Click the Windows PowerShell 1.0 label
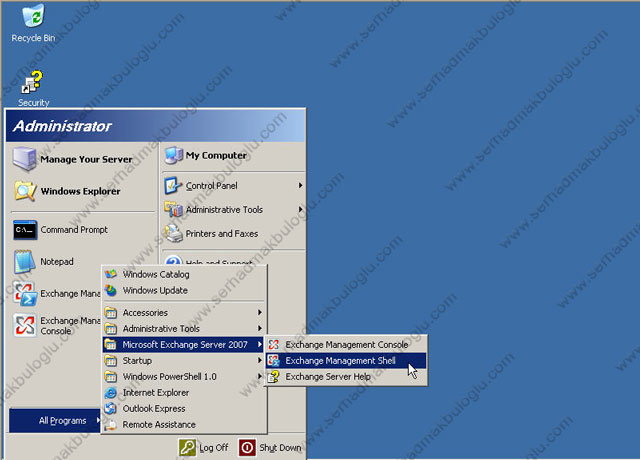This screenshot has width=640, height=460. click(169, 377)
